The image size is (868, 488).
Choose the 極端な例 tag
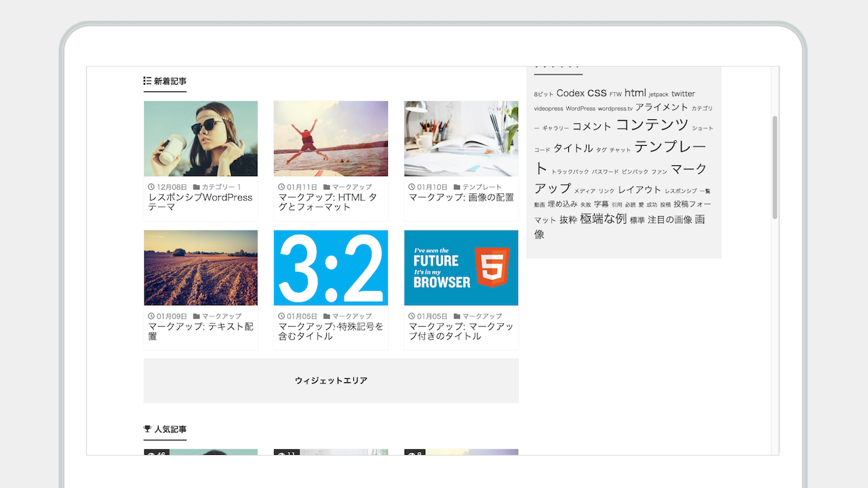coord(603,219)
